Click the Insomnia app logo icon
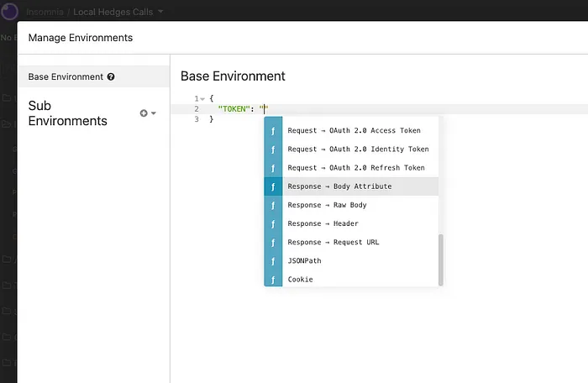This screenshot has width=588, height=383. coord(10,12)
